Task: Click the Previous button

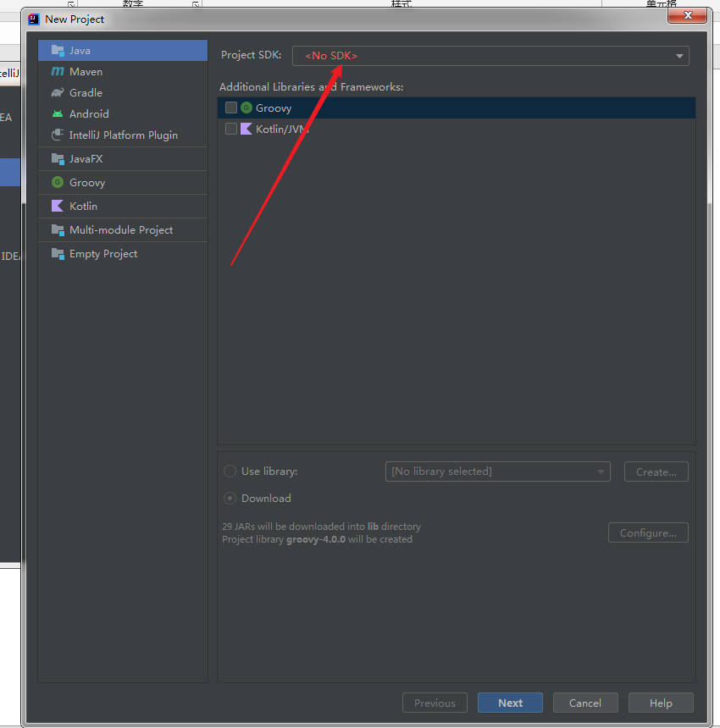Action: pyautogui.click(x=435, y=703)
